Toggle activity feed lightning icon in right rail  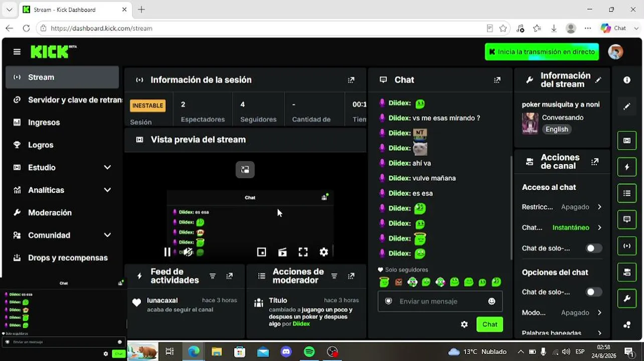point(627,167)
